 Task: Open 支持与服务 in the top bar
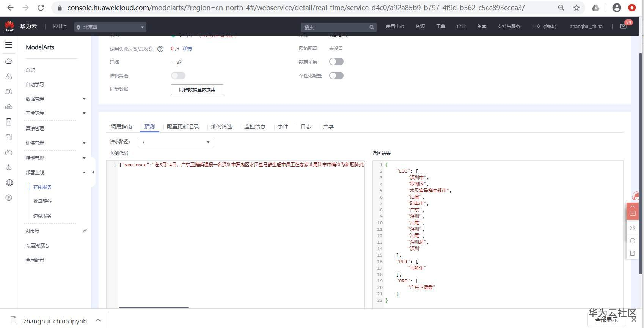pos(509,27)
